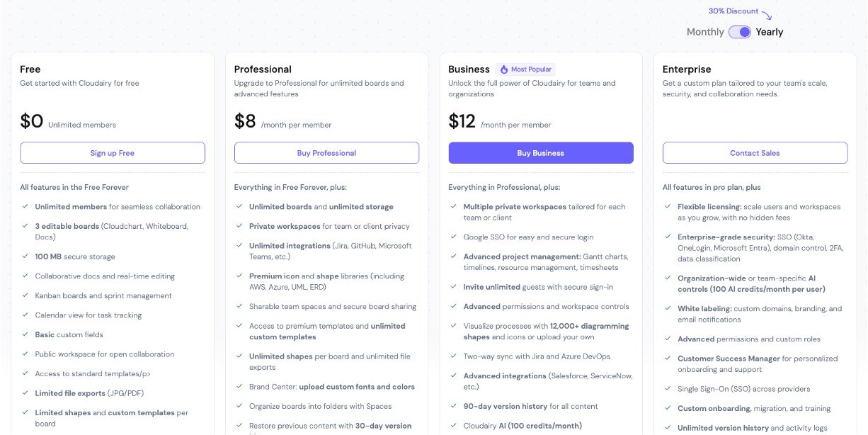This screenshot has height=435, width=868.
Task: Click checkmark next to White labeling feature
Action: pyautogui.click(x=668, y=309)
